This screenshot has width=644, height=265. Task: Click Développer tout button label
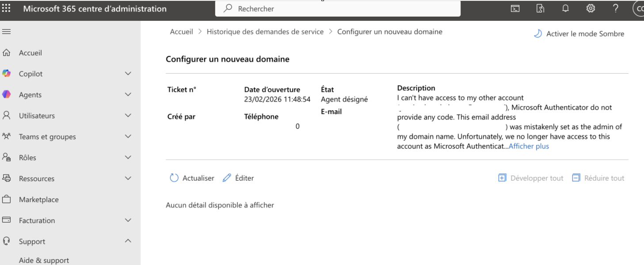[537, 178]
